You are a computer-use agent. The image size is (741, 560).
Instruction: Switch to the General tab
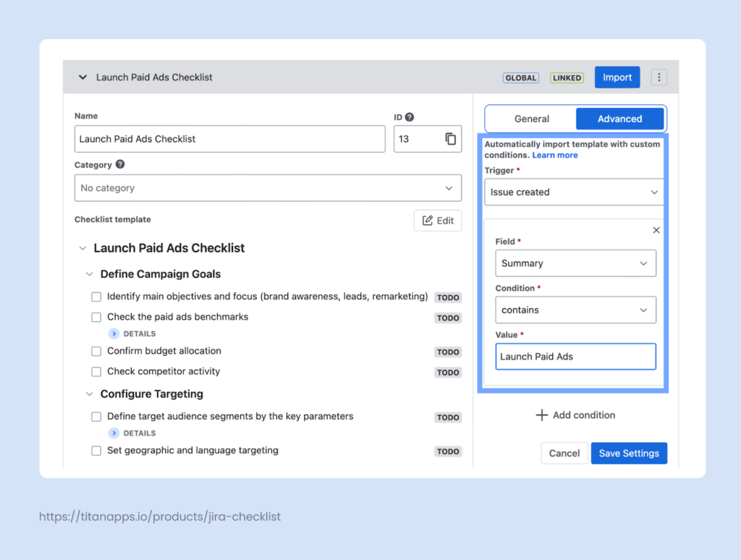[532, 119]
